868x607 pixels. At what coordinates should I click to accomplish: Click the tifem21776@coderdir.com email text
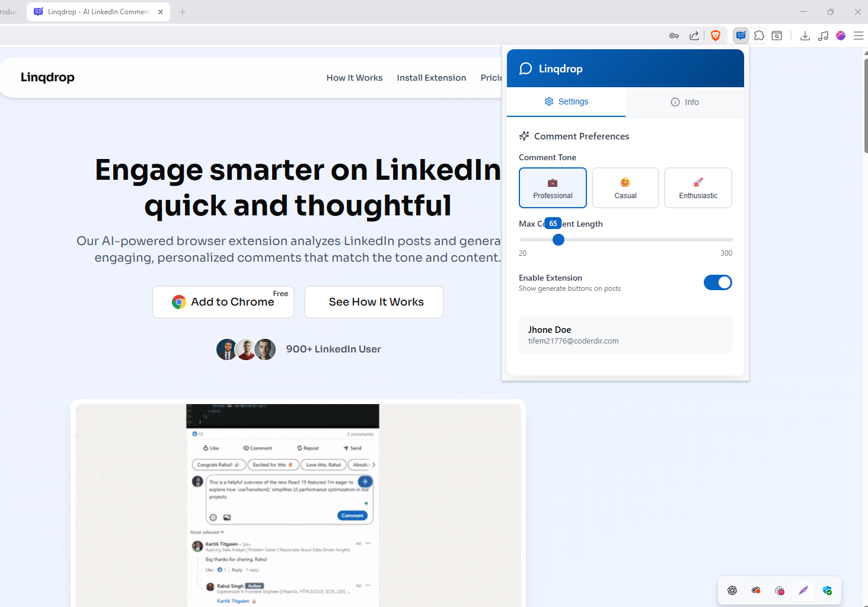[573, 341]
